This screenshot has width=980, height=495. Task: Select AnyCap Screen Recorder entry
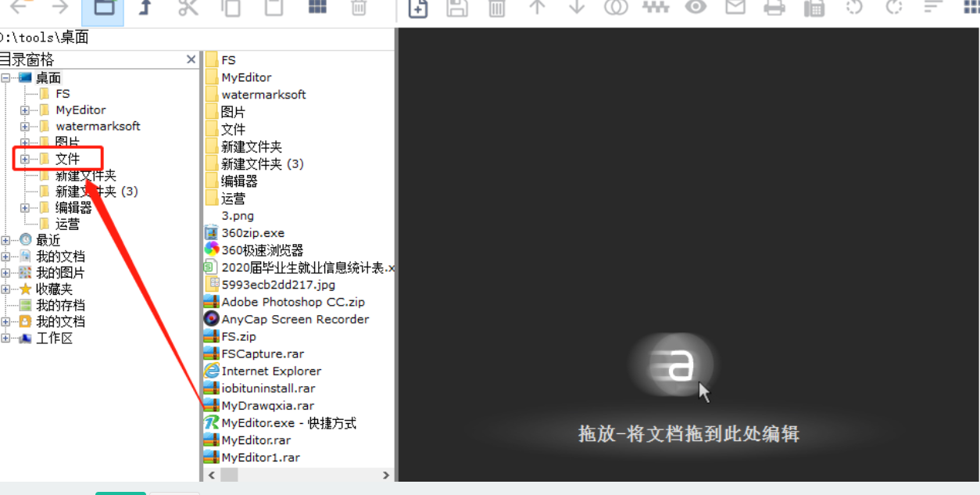[286, 319]
